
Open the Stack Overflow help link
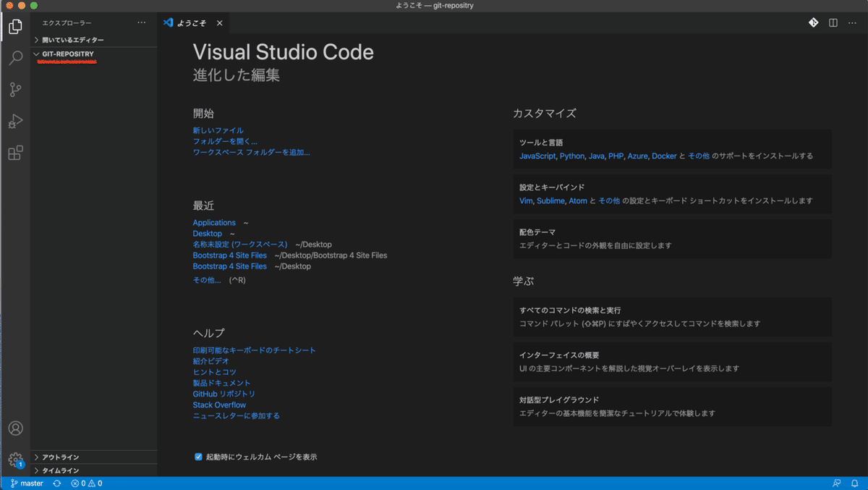(219, 405)
